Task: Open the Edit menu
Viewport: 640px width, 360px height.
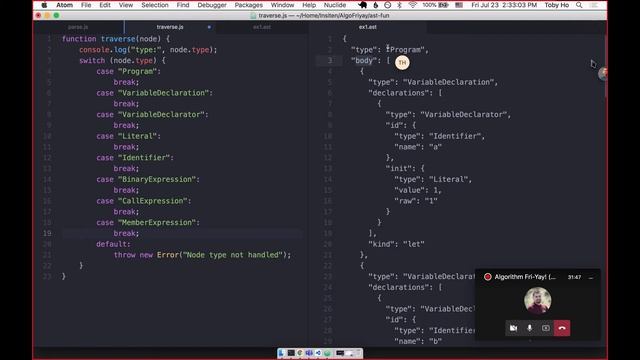Action: (x=105, y=5)
